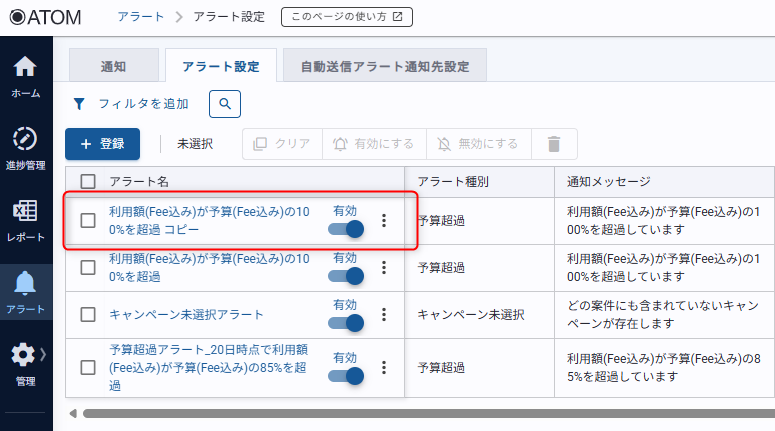Toggle the 有効 switch for first alert copy row

click(345, 229)
